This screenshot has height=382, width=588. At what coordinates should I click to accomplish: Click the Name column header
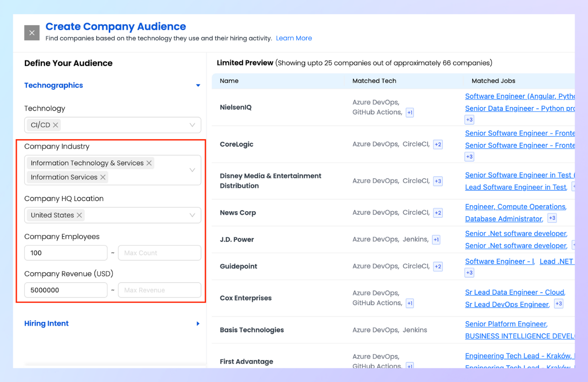click(x=229, y=81)
